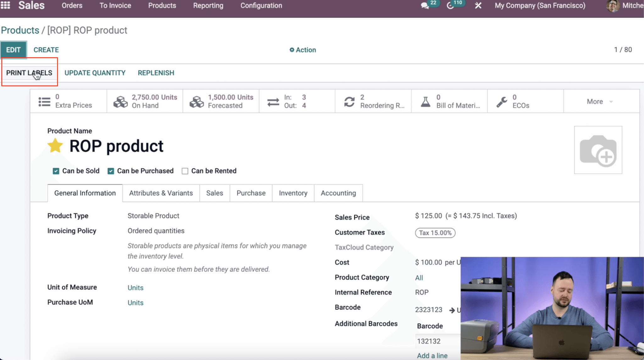Image resolution: width=644 pixels, height=360 pixels.
Task: Disable the Can be Purchased option
Action: click(x=110, y=171)
